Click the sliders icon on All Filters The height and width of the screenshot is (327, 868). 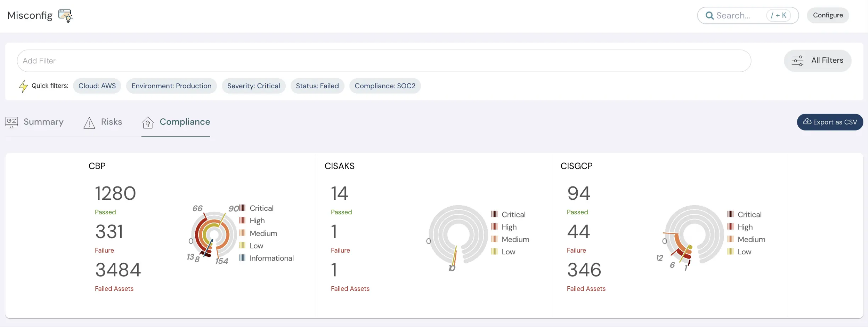coord(798,60)
